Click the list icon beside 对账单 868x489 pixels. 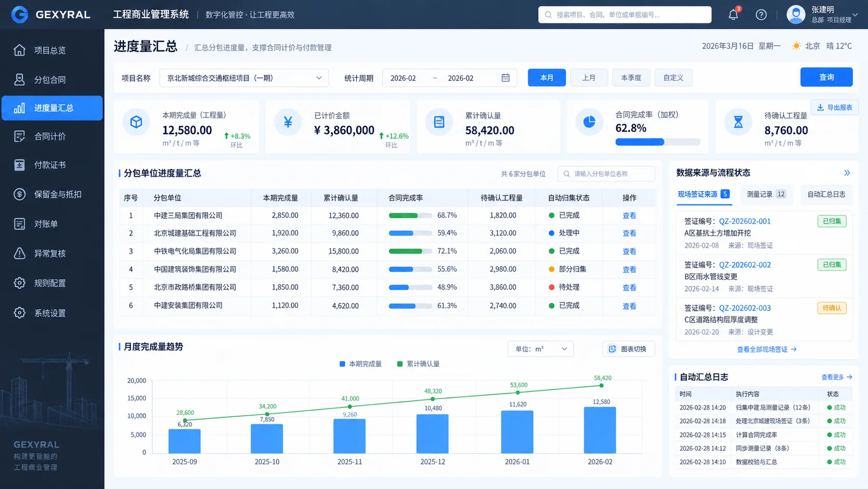point(19,224)
